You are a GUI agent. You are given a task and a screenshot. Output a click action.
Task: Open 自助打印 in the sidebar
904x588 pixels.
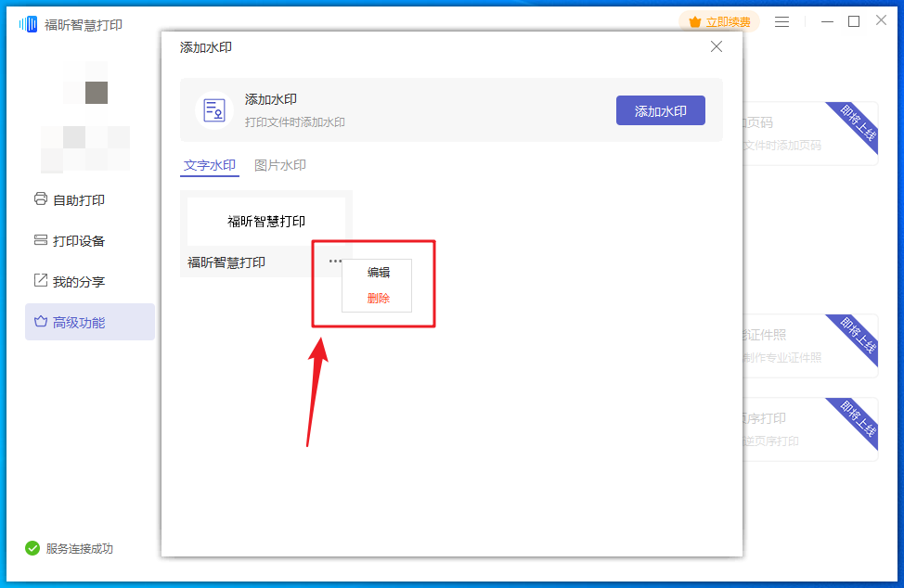pyautogui.click(x=78, y=199)
